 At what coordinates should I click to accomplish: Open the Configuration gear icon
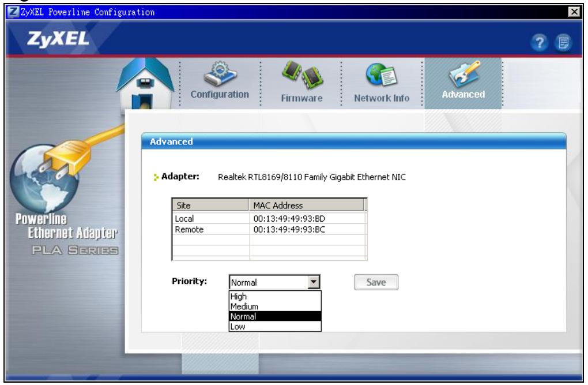(x=220, y=74)
